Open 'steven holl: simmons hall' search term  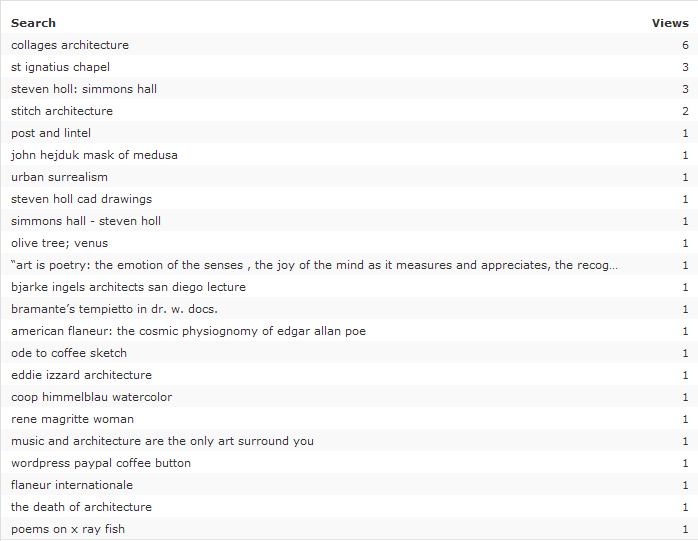84,89
